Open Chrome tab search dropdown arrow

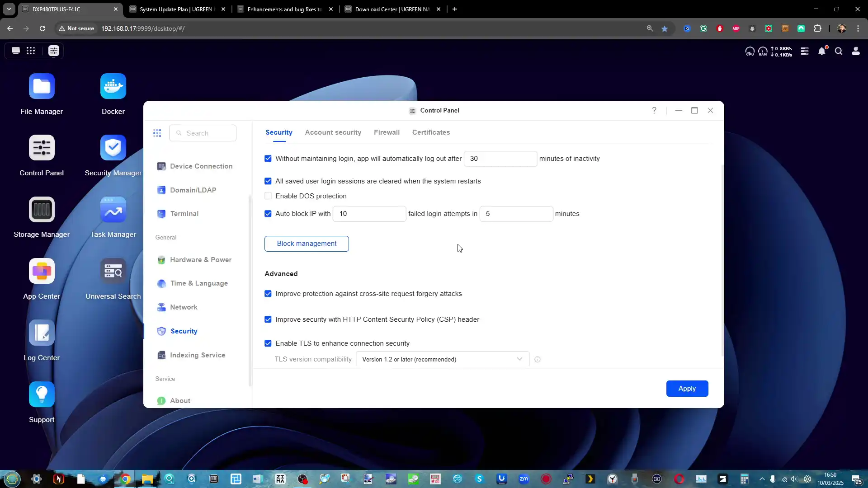(x=9, y=9)
